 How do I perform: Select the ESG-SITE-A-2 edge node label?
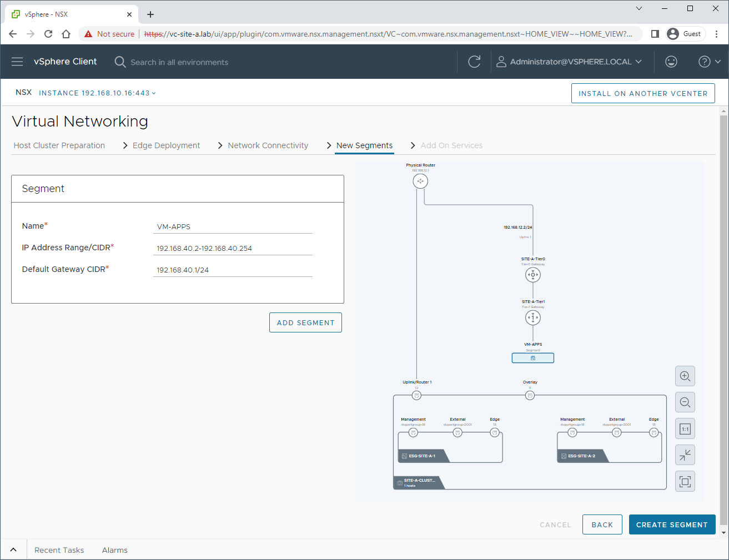click(581, 456)
